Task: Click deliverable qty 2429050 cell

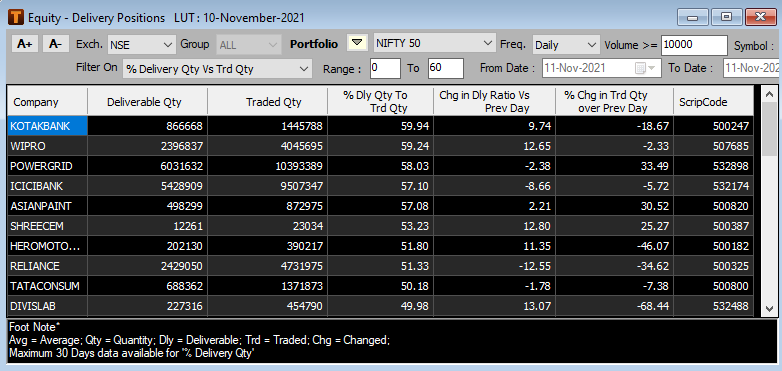Action: 147,266
